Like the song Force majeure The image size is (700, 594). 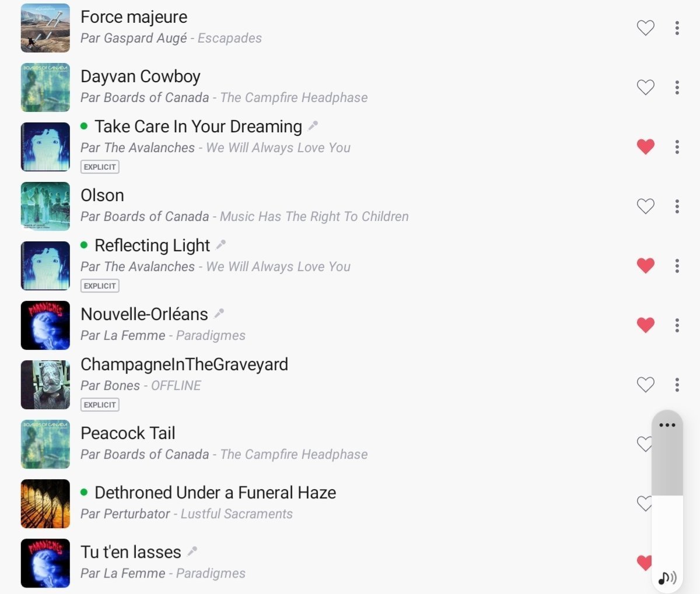click(645, 27)
